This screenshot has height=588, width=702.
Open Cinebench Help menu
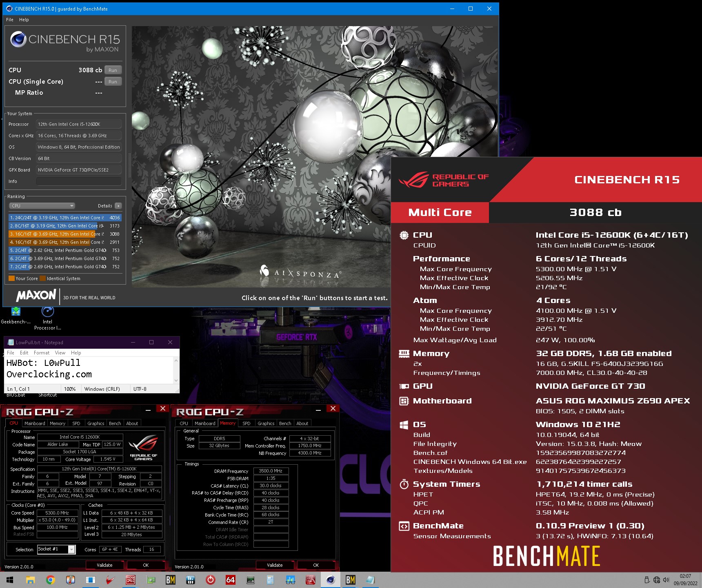point(24,20)
